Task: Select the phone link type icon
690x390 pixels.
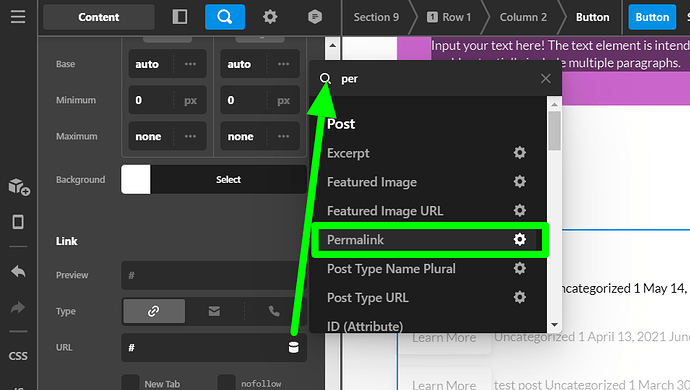Action: point(274,311)
